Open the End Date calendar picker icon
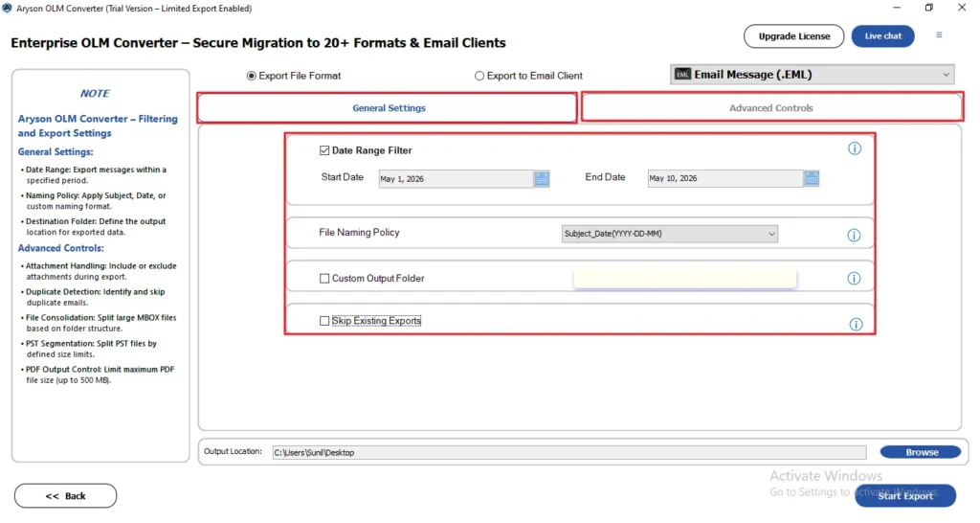This screenshot has width=980, height=523. click(812, 178)
